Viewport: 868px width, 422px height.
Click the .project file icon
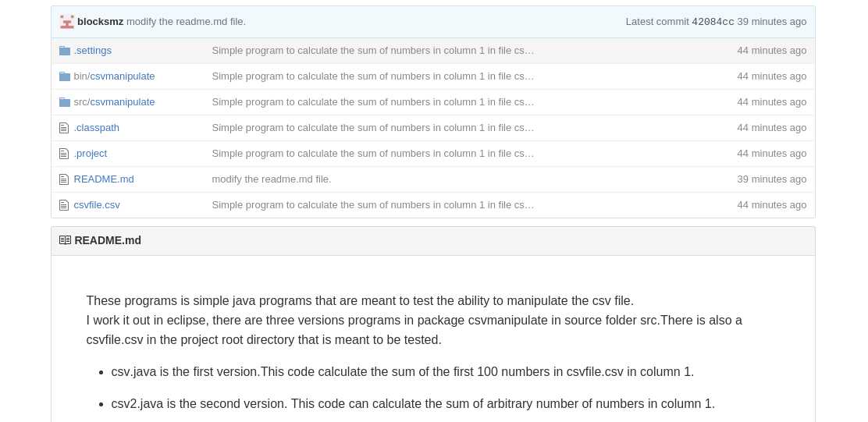point(64,154)
